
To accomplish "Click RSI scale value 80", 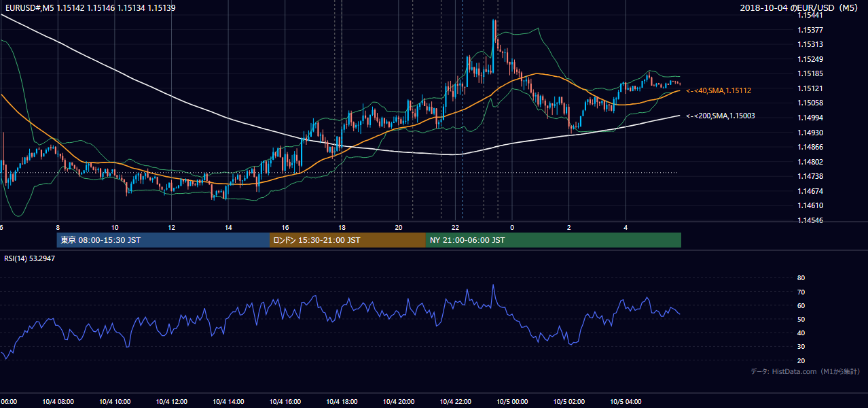I will pyautogui.click(x=801, y=278).
